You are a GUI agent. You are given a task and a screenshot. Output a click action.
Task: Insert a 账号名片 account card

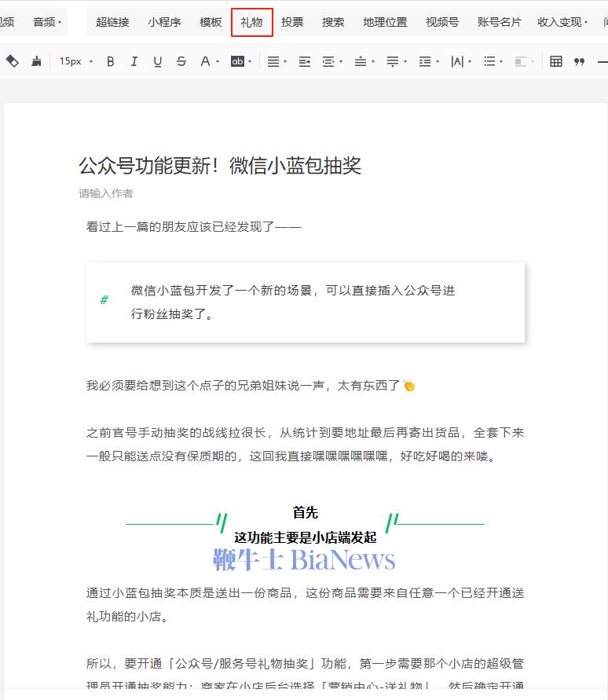[x=500, y=22]
